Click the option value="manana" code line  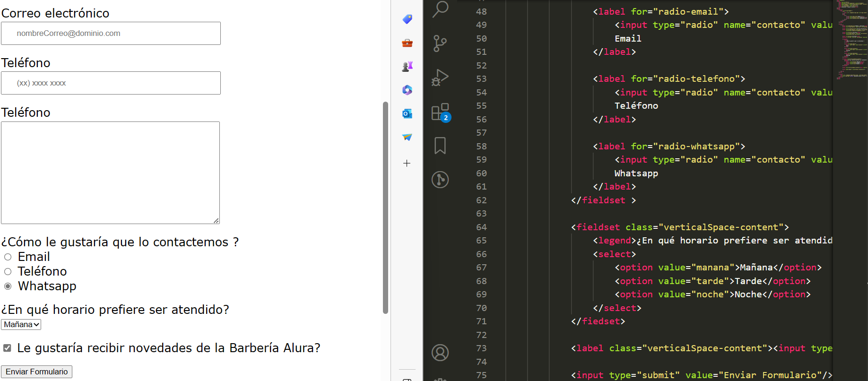point(718,268)
